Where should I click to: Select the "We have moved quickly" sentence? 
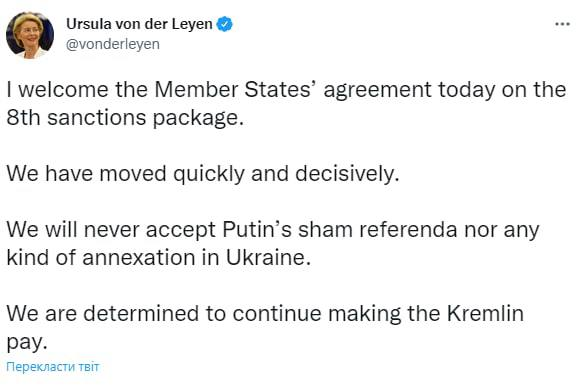click(203, 173)
